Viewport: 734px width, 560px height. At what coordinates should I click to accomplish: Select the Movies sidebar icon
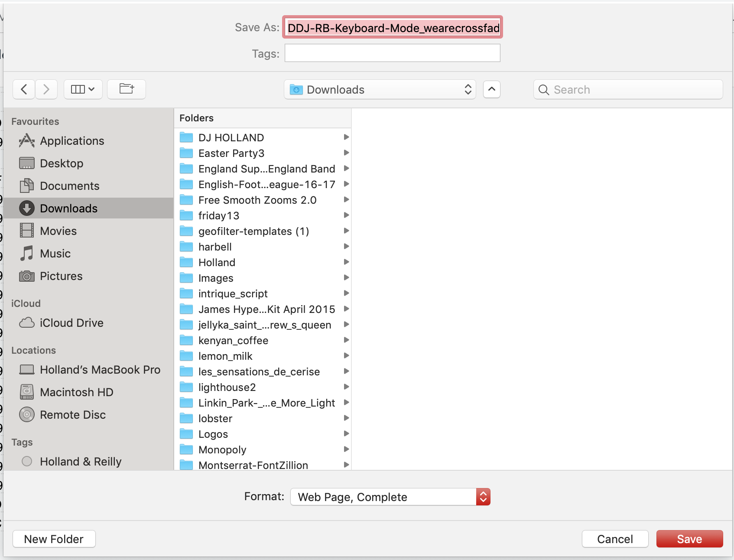[x=58, y=231]
